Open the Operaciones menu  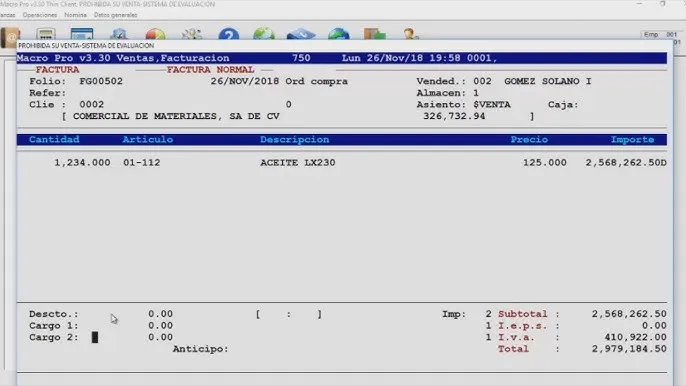40,15
